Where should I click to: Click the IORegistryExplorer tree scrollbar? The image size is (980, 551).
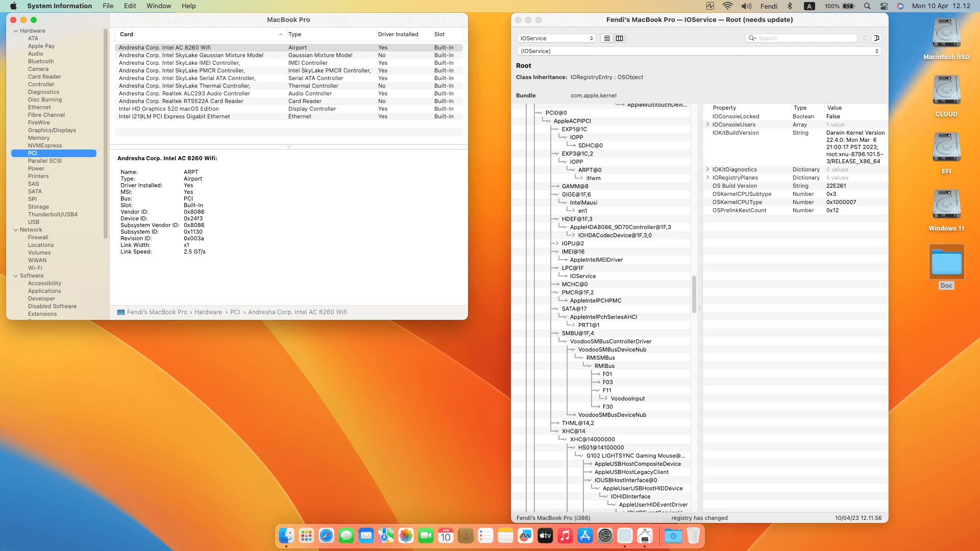coord(694,294)
